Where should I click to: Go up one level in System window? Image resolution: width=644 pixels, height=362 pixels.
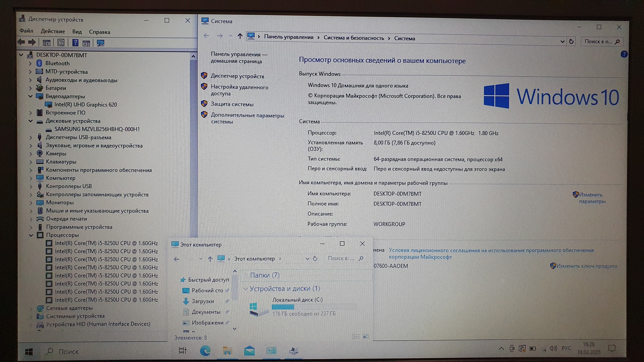tap(240, 36)
